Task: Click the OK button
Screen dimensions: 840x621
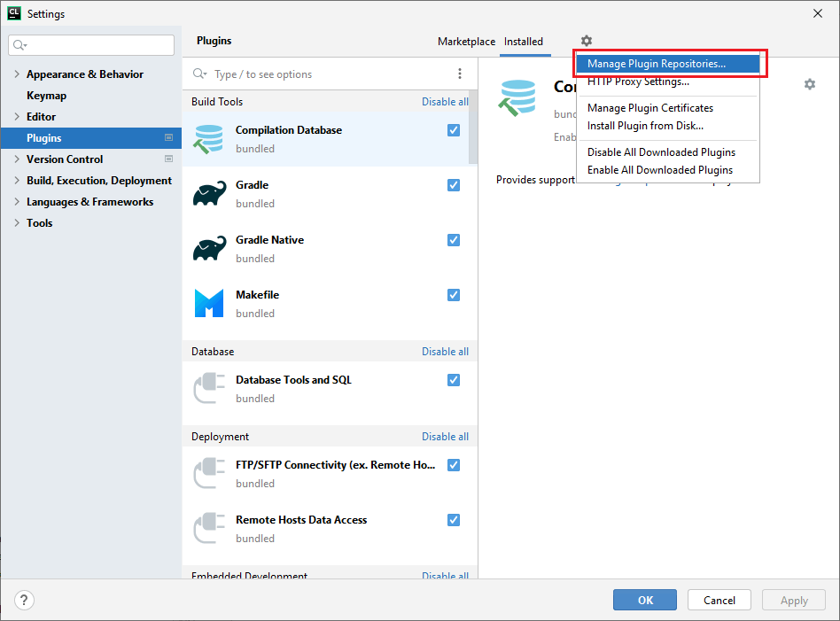Action: point(645,600)
